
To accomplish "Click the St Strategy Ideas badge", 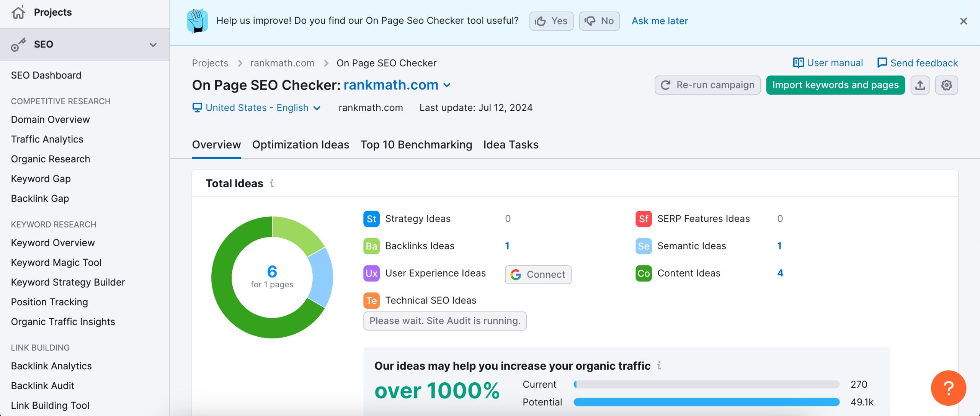I will (x=371, y=219).
